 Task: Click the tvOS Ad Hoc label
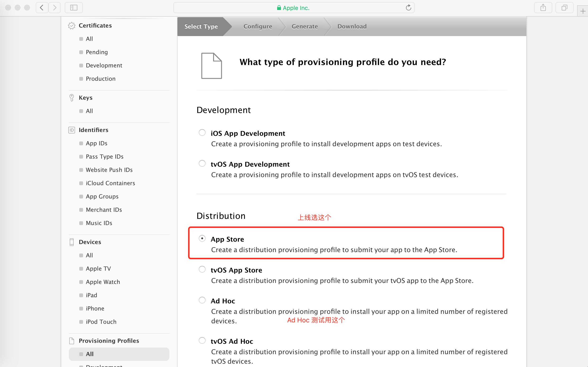coord(232,341)
